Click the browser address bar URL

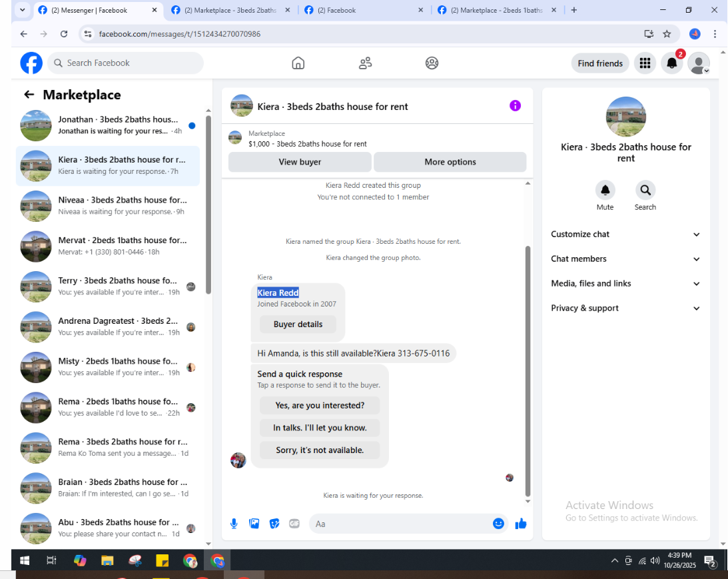(180, 34)
